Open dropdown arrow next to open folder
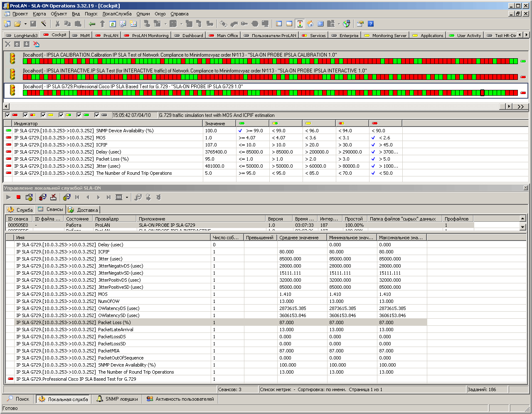This screenshot has width=532, height=414. (x=25, y=24)
